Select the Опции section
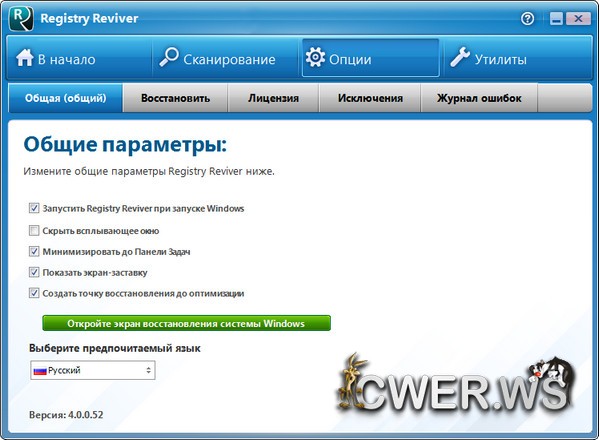599x440 pixels. pos(370,58)
